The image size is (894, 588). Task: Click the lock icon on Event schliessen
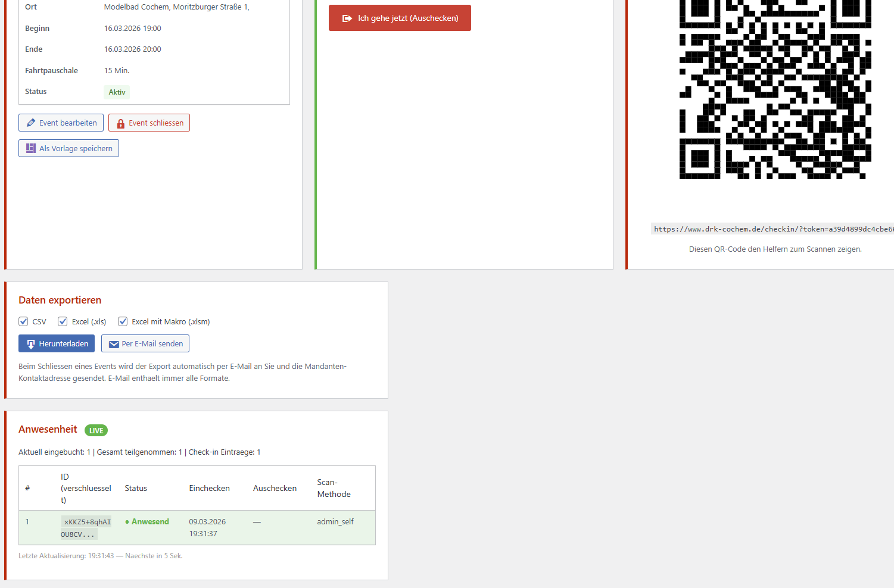tap(121, 123)
